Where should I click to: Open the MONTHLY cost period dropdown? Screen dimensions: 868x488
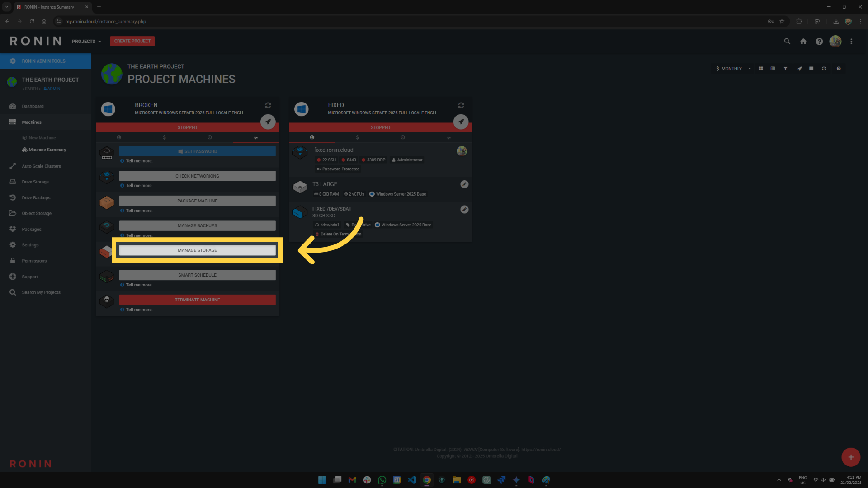click(x=733, y=69)
